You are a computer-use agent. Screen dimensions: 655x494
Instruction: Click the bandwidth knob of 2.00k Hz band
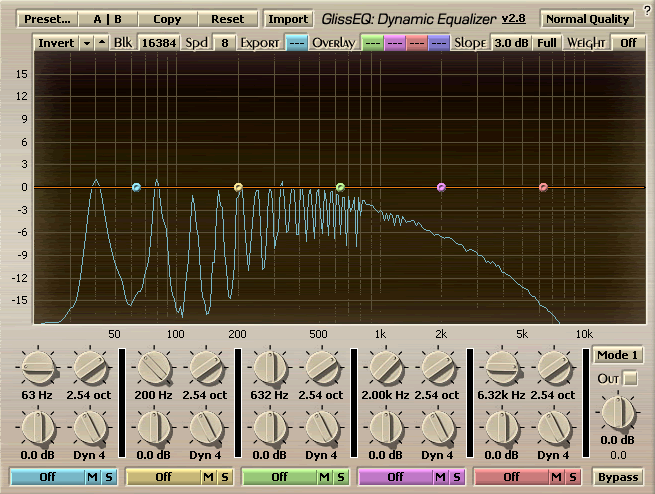coord(438,368)
